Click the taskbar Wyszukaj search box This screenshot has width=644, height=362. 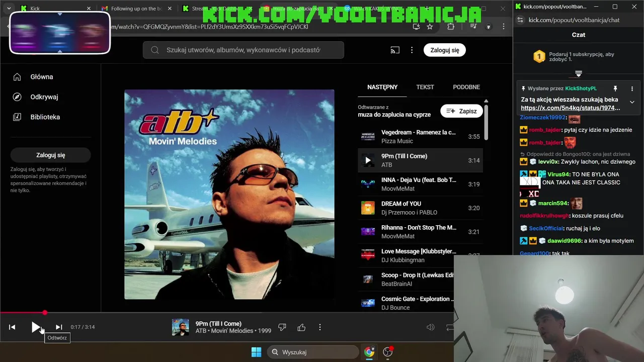coord(312,352)
